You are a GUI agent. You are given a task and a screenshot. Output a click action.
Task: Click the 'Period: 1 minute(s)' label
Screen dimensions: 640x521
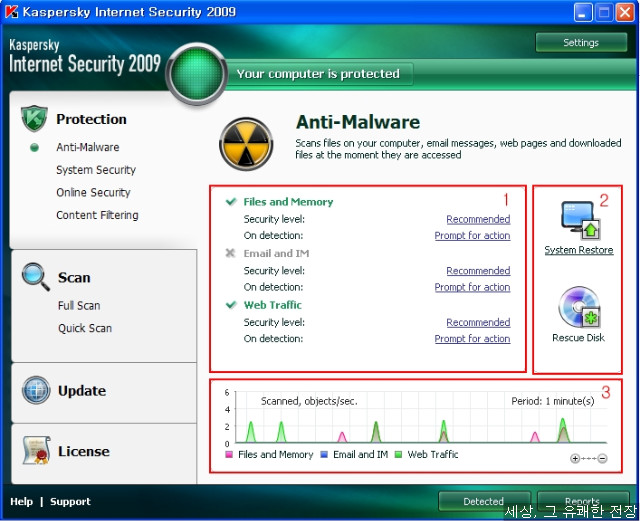pos(553,401)
